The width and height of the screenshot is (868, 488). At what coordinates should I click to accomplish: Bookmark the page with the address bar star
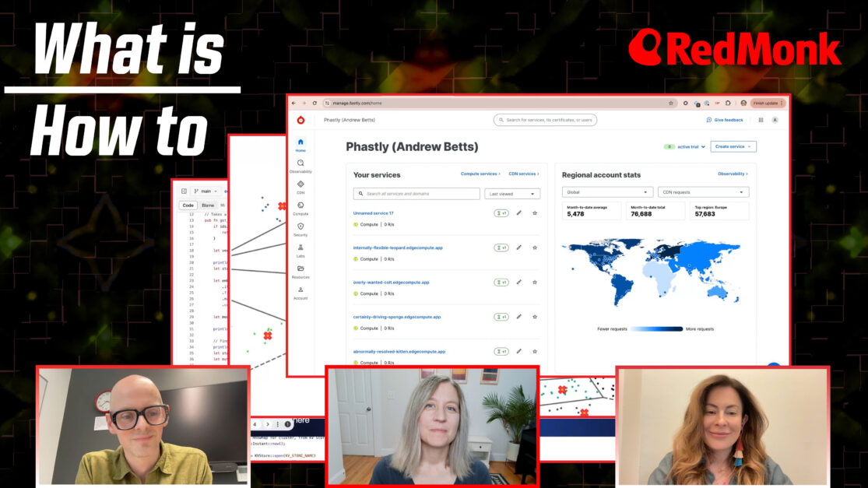(671, 103)
